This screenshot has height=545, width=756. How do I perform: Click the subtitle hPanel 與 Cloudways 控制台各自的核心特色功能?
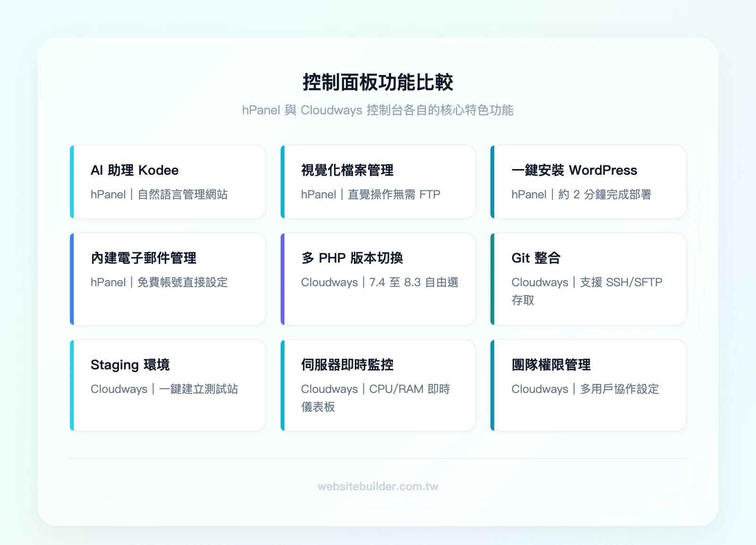(x=378, y=110)
